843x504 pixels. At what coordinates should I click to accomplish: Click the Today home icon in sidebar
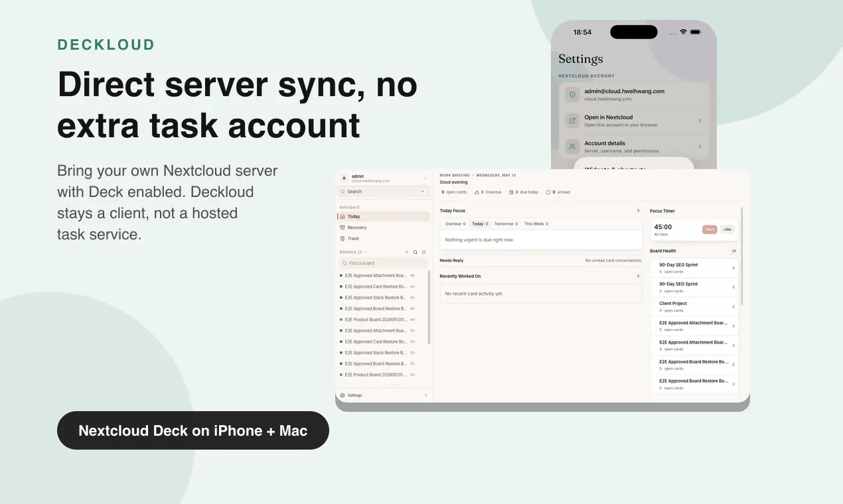click(343, 217)
